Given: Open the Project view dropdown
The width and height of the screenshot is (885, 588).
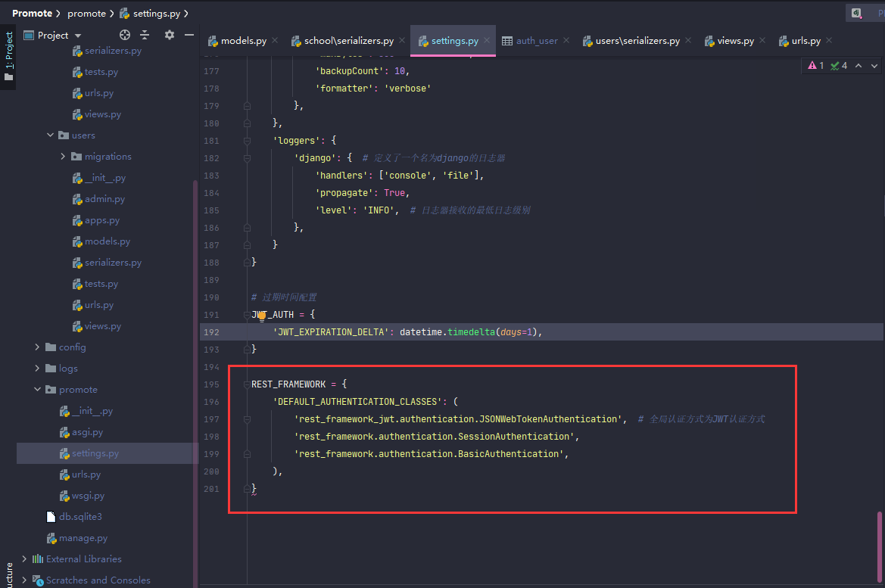Looking at the screenshot, I should [x=78, y=36].
